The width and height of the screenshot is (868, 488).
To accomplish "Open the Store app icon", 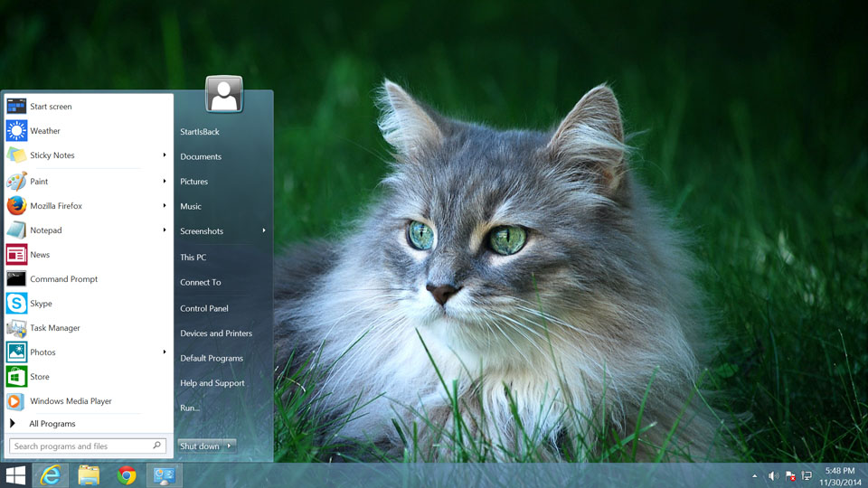I will (x=16, y=377).
